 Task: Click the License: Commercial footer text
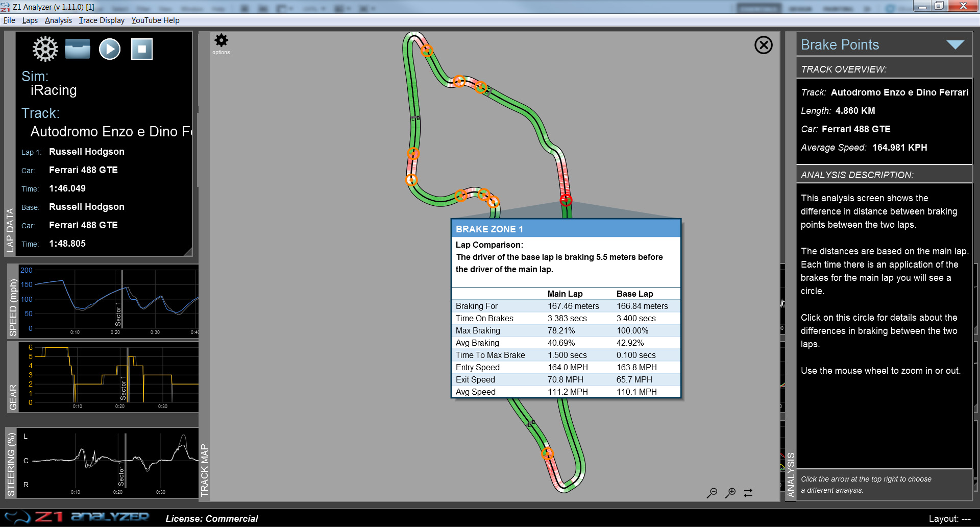click(212, 518)
